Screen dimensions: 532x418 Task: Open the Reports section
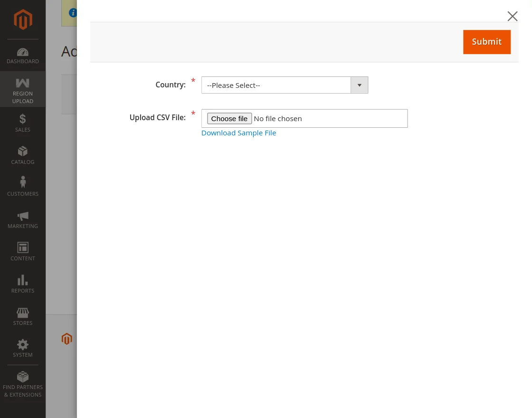[x=22, y=284]
